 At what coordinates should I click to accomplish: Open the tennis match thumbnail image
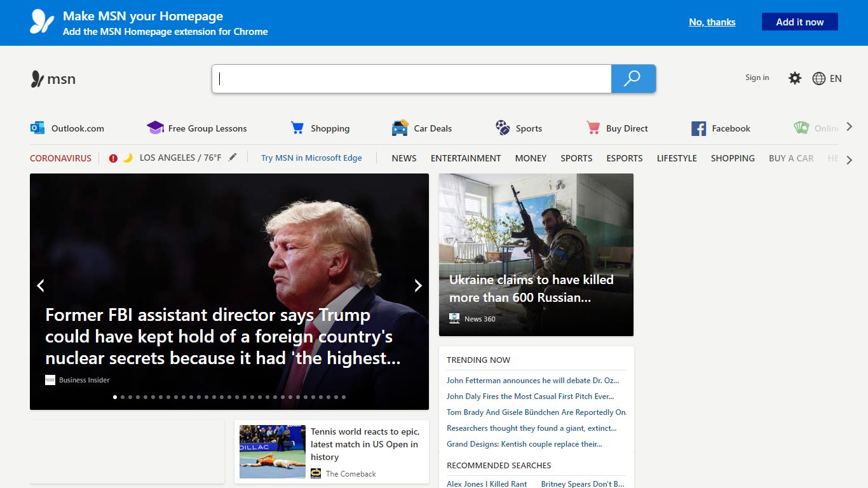273,452
